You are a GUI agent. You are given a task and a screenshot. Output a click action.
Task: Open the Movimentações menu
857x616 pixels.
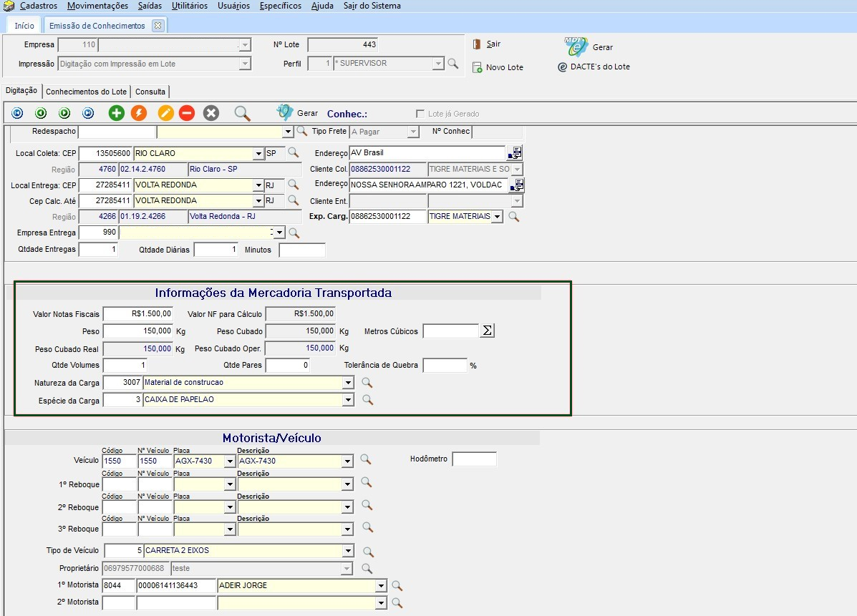pyautogui.click(x=97, y=6)
